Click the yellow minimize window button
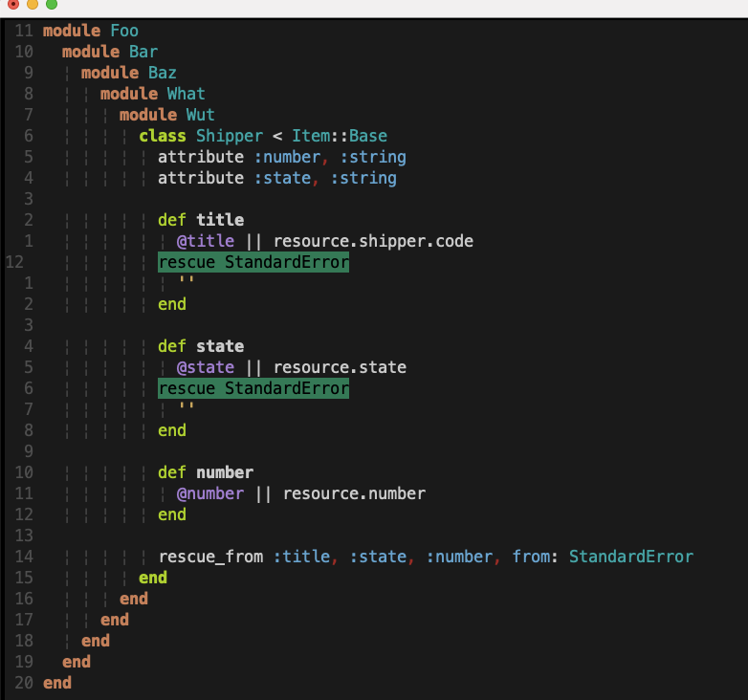This screenshot has width=748, height=700. click(x=33, y=4)
